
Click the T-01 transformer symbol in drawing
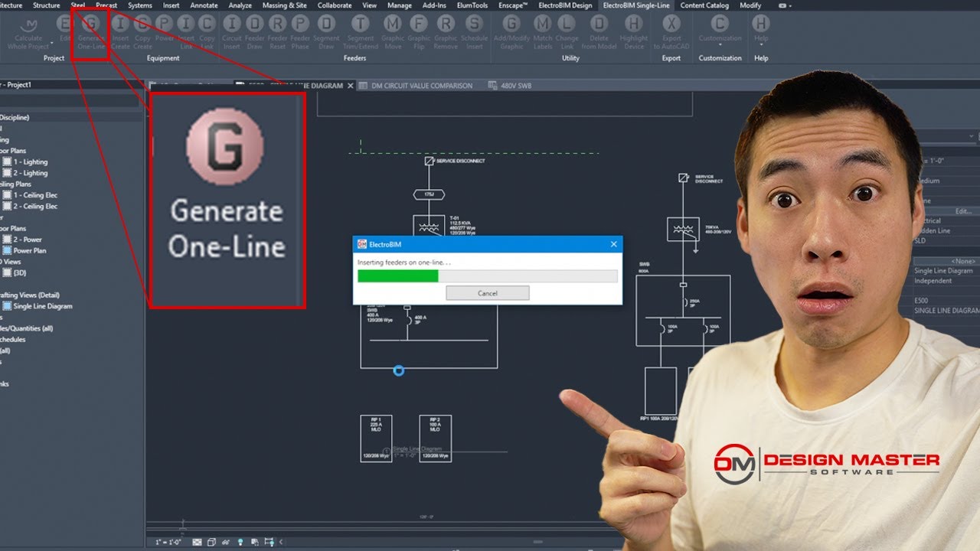(x=428, y=227)
